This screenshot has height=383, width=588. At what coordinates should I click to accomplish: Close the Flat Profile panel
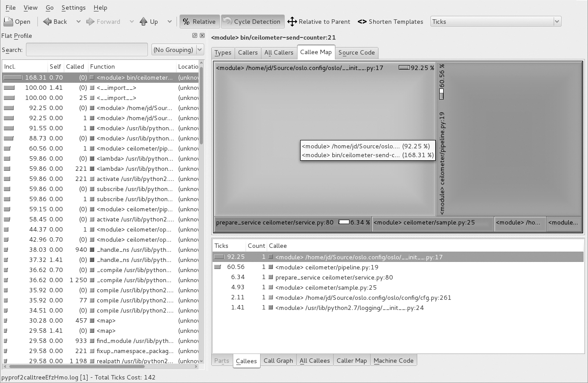pyautogui.click(x=202, y=36)
